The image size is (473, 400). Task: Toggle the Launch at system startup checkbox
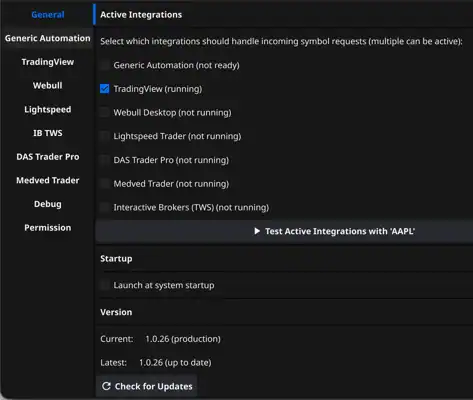pos(105,285)
